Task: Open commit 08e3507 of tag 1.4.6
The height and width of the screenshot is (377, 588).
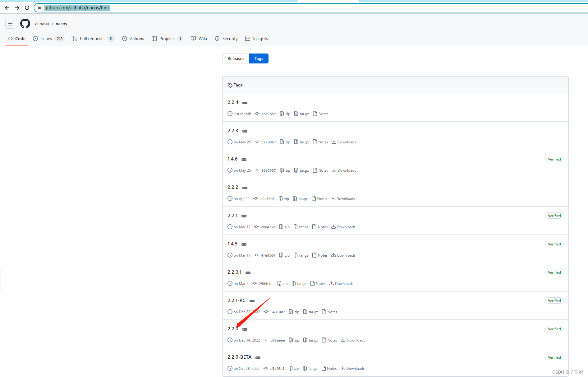Action: [265, 170]
